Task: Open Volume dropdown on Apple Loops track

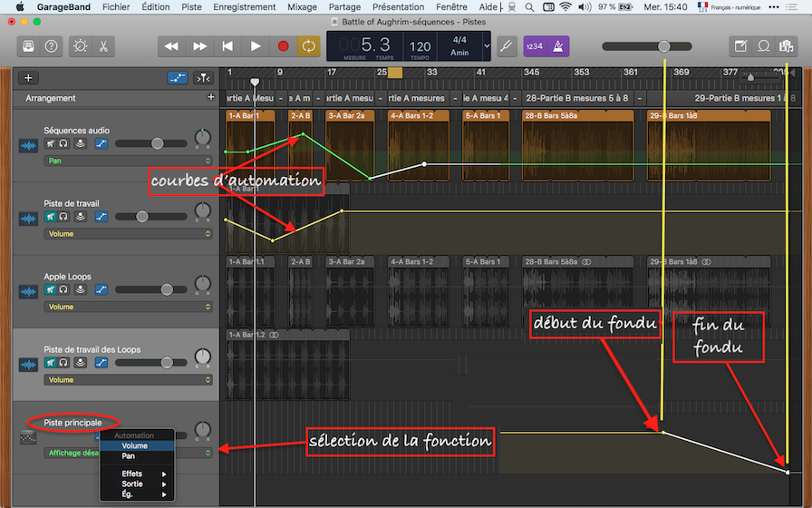Action: click(128, 307)
